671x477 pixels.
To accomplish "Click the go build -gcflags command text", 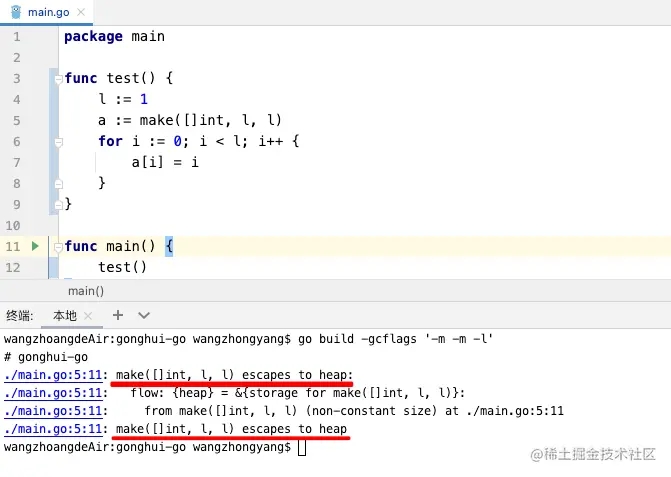I will pos(395,339).
